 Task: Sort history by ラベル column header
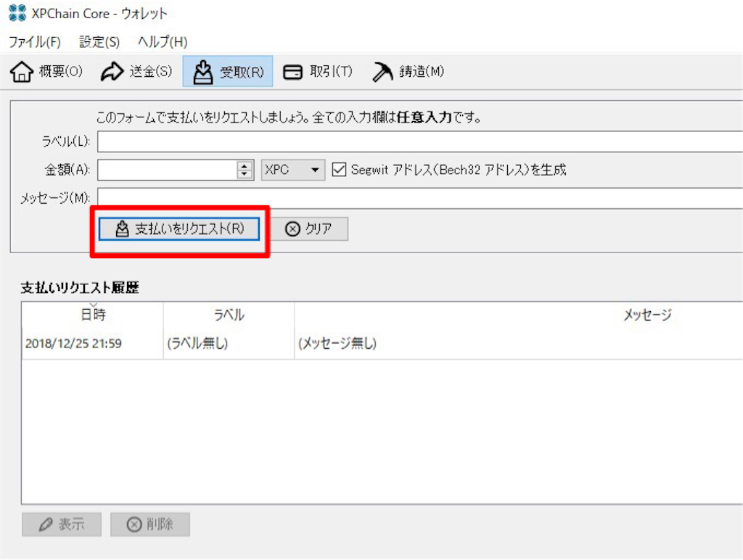click(229, 315)
